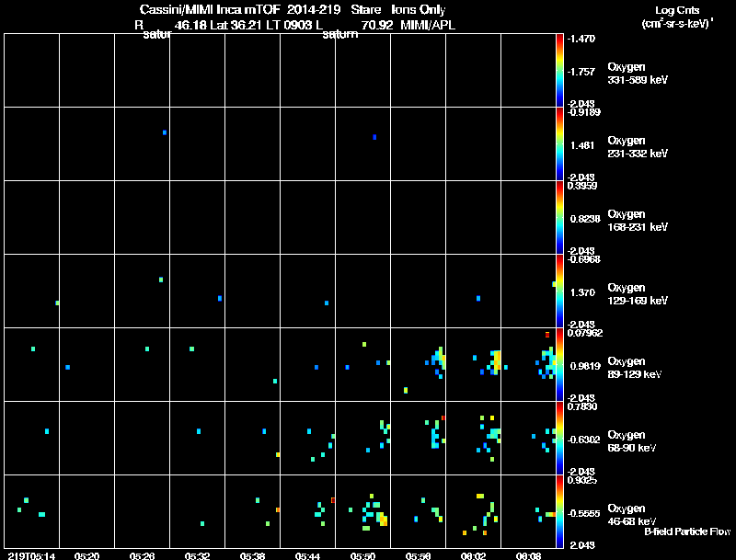Click the 'Stare' word in the title
The height and width of the screenshot is (560, 736).
coord(365,10)
